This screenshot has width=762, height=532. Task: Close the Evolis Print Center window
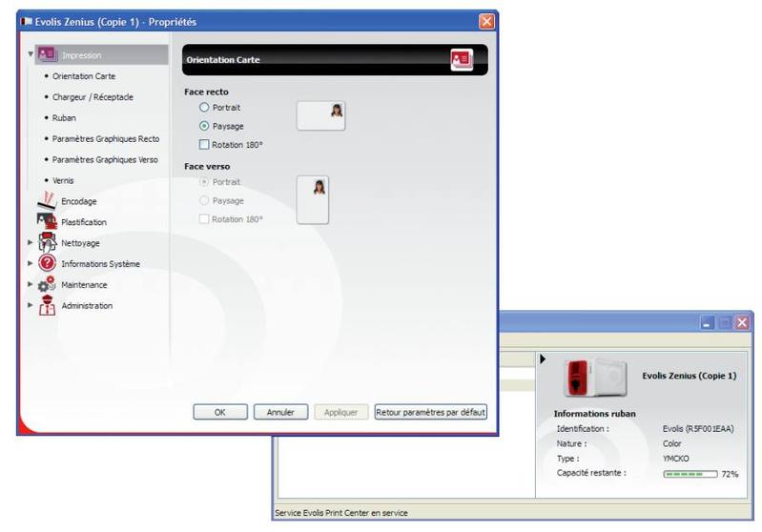pyautogui.click(x=742, y=322)
